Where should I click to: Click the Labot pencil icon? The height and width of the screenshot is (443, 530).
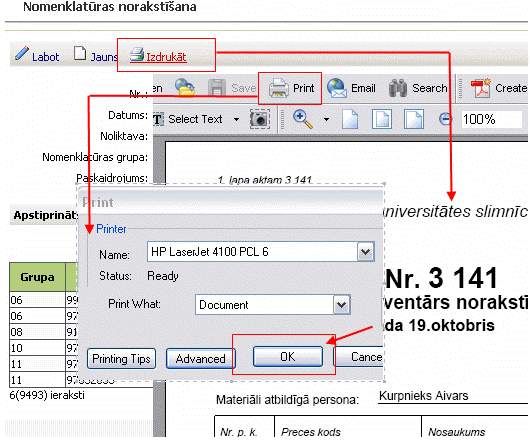(x=22, y=53)
